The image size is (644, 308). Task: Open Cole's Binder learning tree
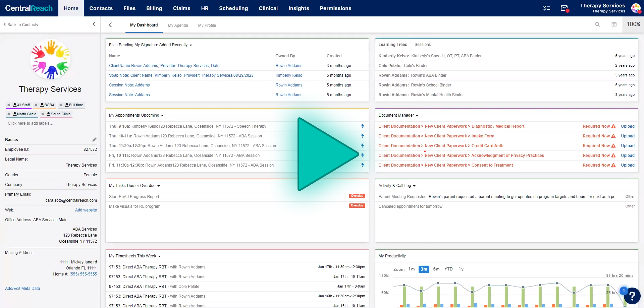[416, 66]
